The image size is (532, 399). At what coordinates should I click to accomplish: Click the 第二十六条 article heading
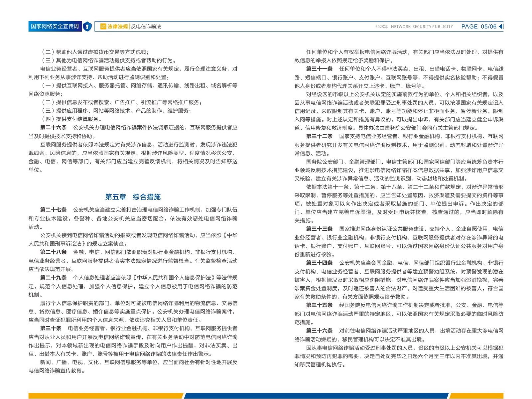point(53,127)
